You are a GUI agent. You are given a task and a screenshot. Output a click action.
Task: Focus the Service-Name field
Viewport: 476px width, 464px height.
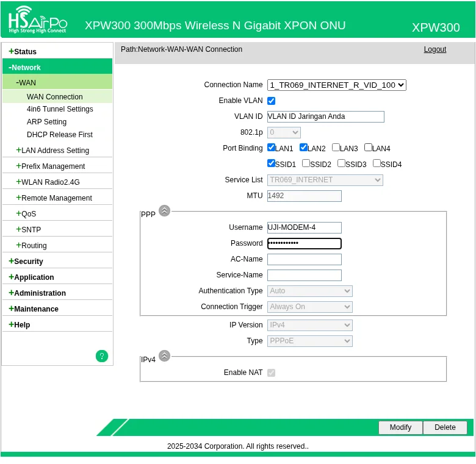pyautogui.click(x=304, y=276)
